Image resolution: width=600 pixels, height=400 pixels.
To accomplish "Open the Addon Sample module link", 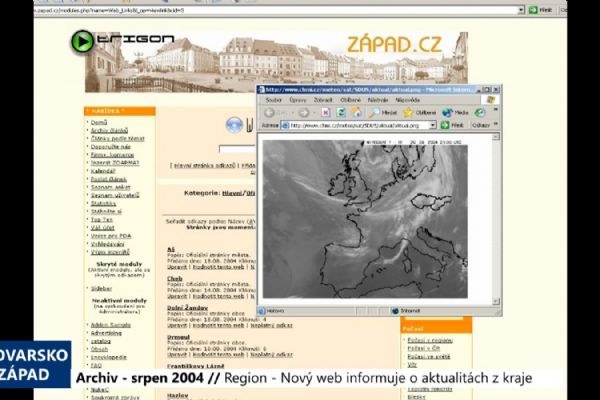I will (111, 325).
